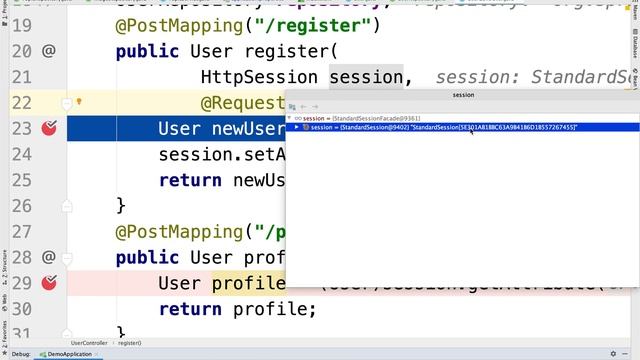Open the Web tool window
The height and width of the screenshot is (360, 640).
tap(4, 302)
